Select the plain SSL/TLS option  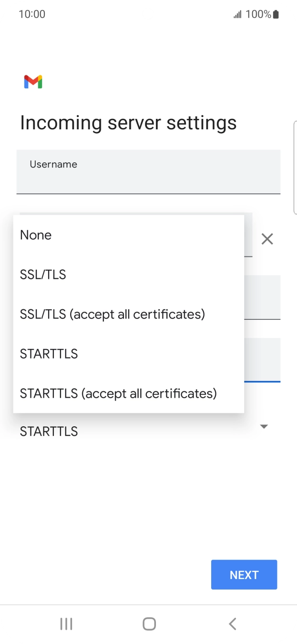[x=43, y=274]
